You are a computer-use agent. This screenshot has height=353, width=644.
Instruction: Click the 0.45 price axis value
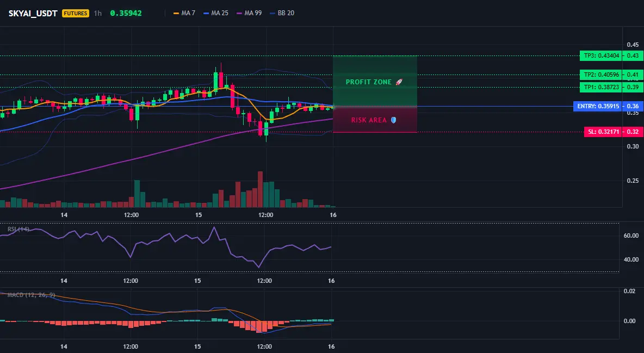[x=633, y=45]
